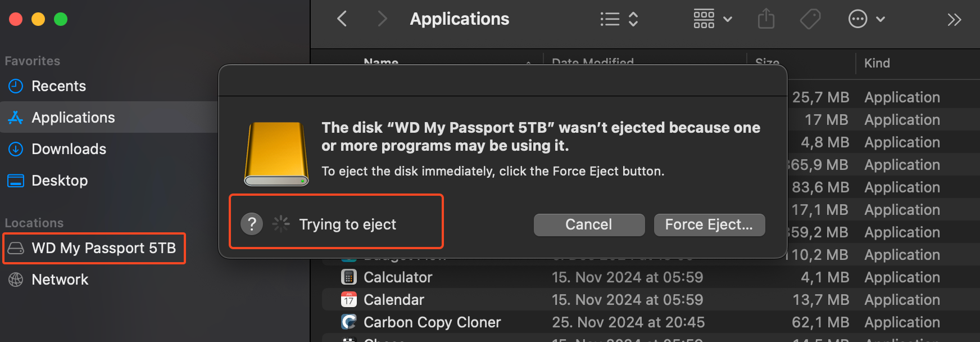
Task: Select Recents in the Favorites sidebar
Action: point(58,85)
